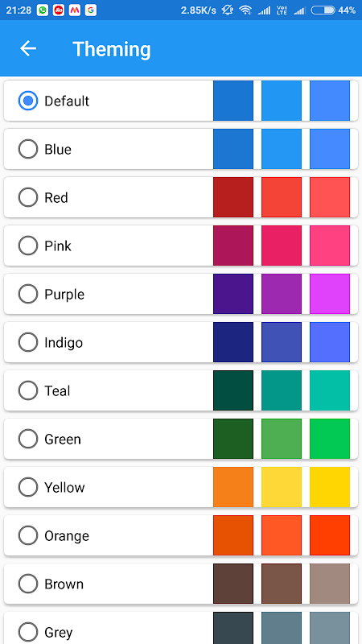Select the Blue theme radio button
The image size is (362, 644).
(28, 149)
